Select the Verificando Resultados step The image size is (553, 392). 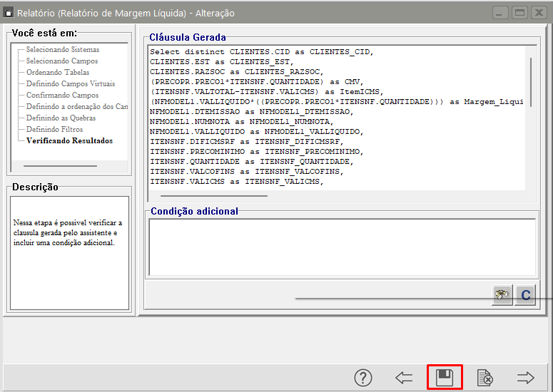click(x=69, y=141)
